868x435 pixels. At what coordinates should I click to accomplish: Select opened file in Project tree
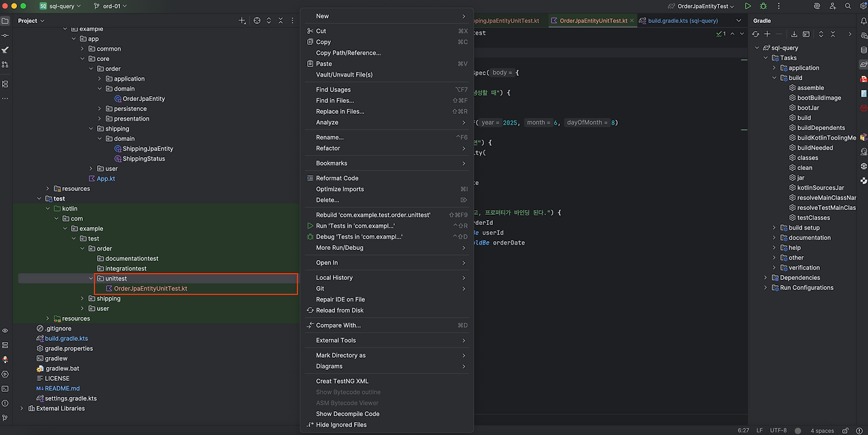click(257, 21)
